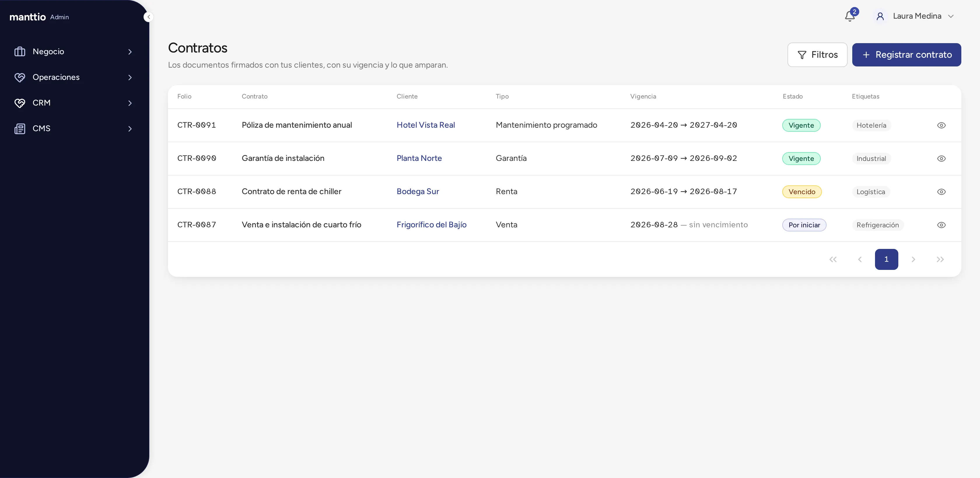Viewport: 980px width, 478px height.
Task: Go to last page of contracts
Action: pos(940,259)
